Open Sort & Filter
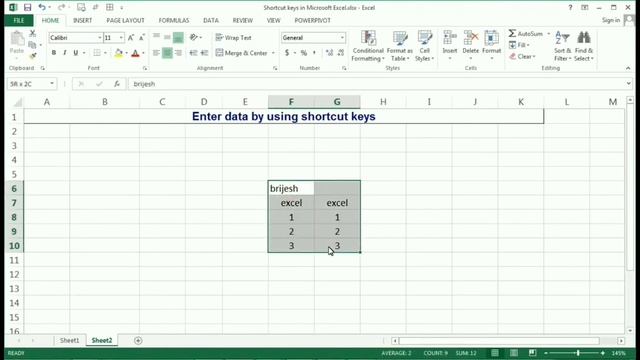The height and width of the screenshot is (360, 640). 562,46
